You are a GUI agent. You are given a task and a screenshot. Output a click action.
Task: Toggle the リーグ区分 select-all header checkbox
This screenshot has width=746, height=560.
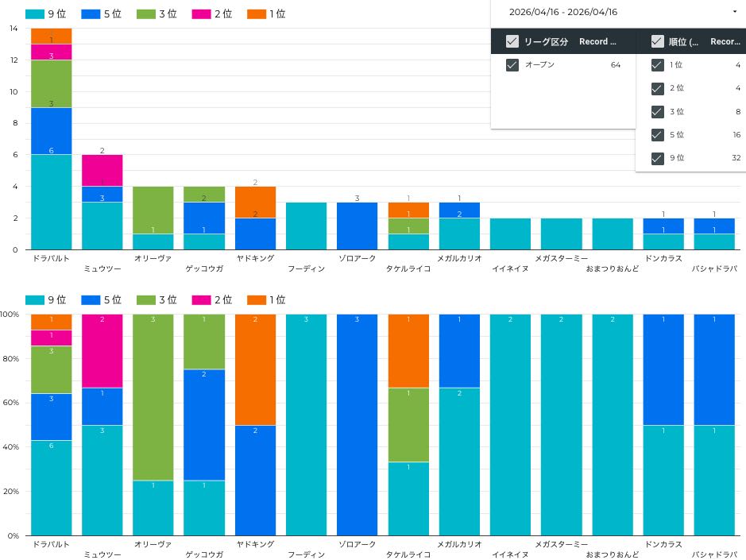pos(512,41)
